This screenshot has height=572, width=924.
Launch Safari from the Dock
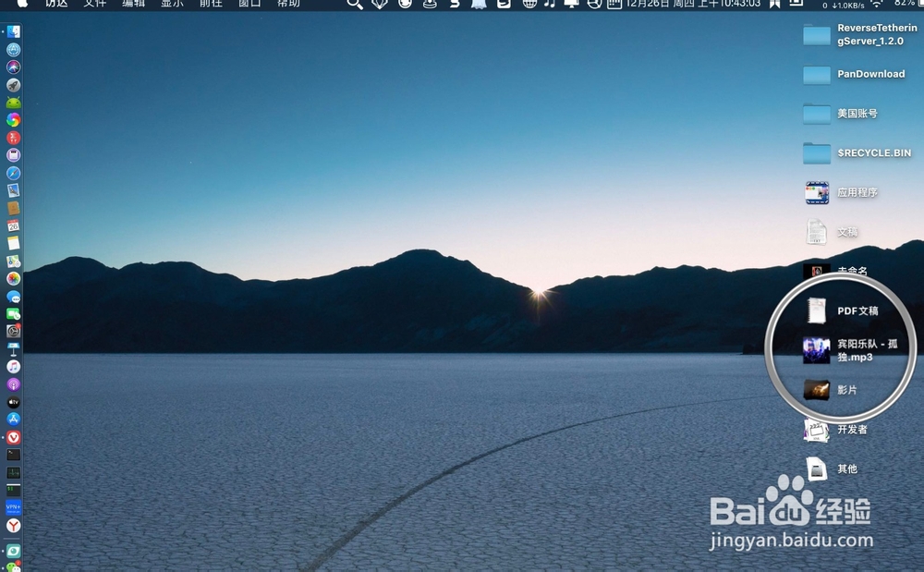click(14, 173)
